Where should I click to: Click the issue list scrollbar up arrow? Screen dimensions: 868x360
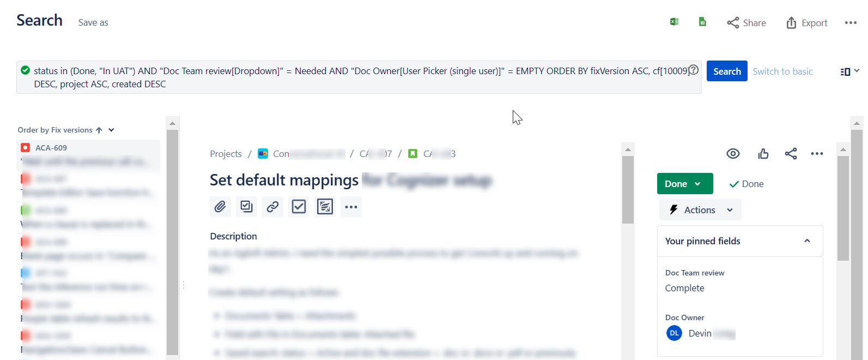172,123
